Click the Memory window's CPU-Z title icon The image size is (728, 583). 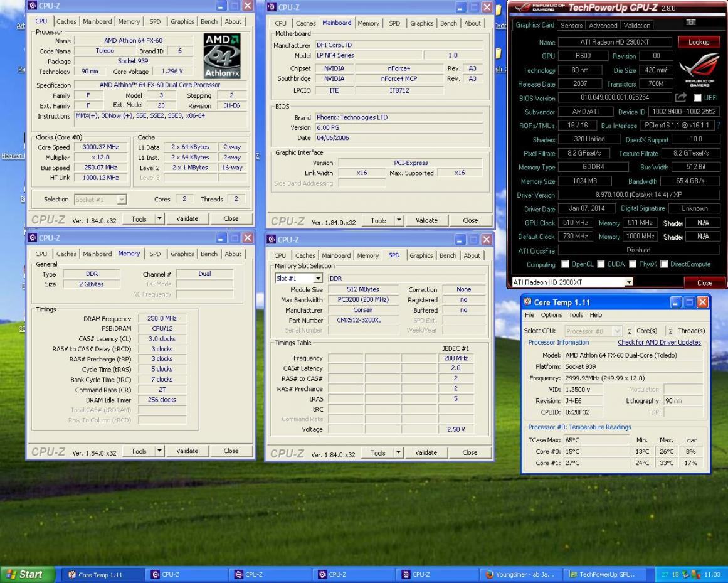pyautogui.click(x=32, y=238)
